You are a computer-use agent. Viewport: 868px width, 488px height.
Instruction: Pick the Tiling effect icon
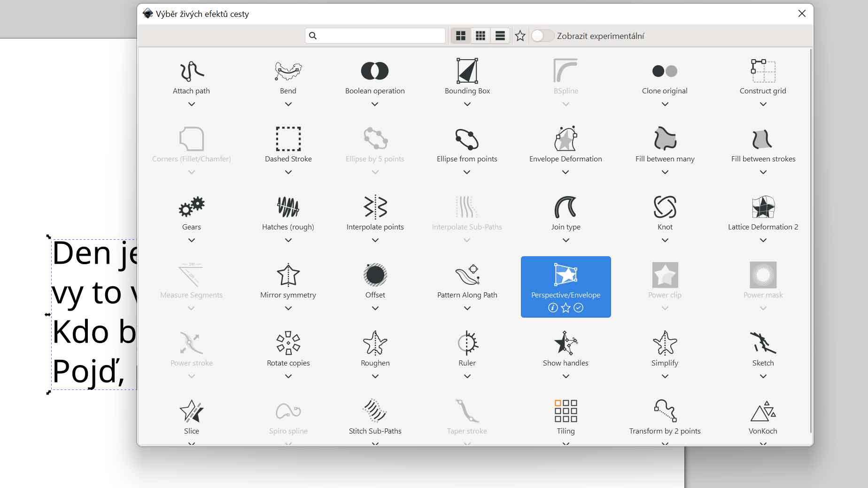point(566,412)
